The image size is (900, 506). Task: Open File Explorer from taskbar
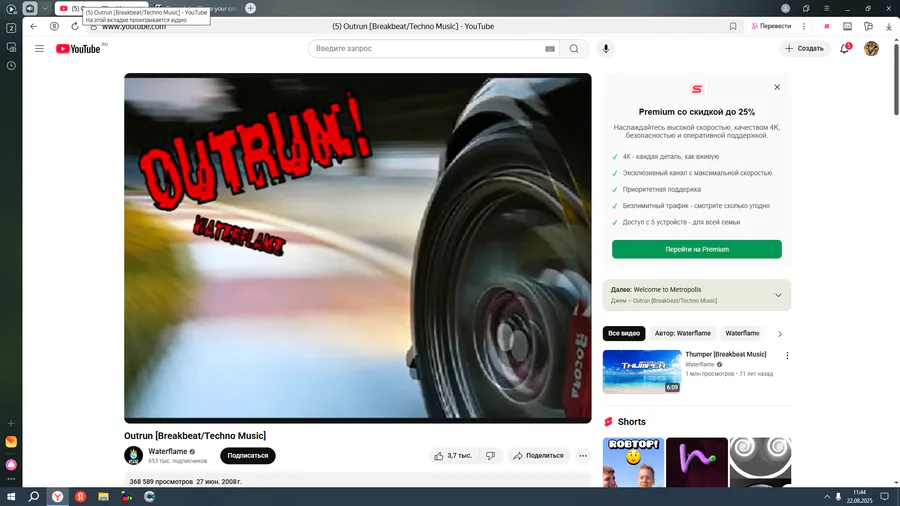coord(103,497)
